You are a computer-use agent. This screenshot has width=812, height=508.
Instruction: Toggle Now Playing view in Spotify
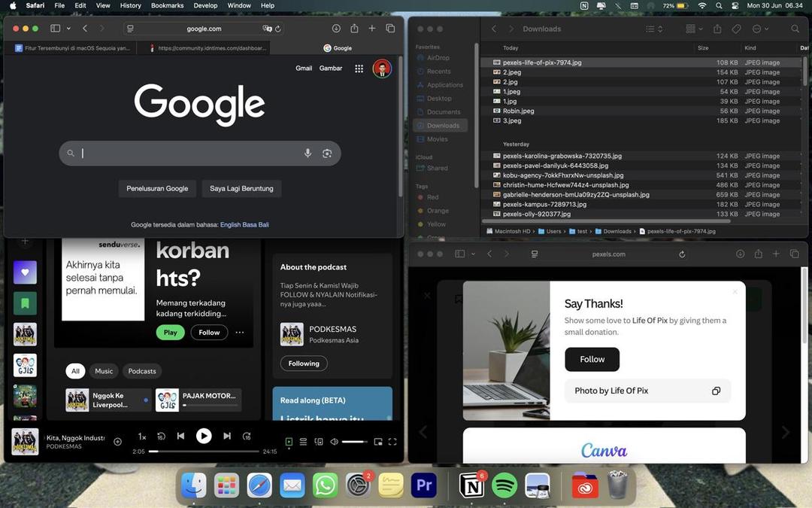click(289, 442)
